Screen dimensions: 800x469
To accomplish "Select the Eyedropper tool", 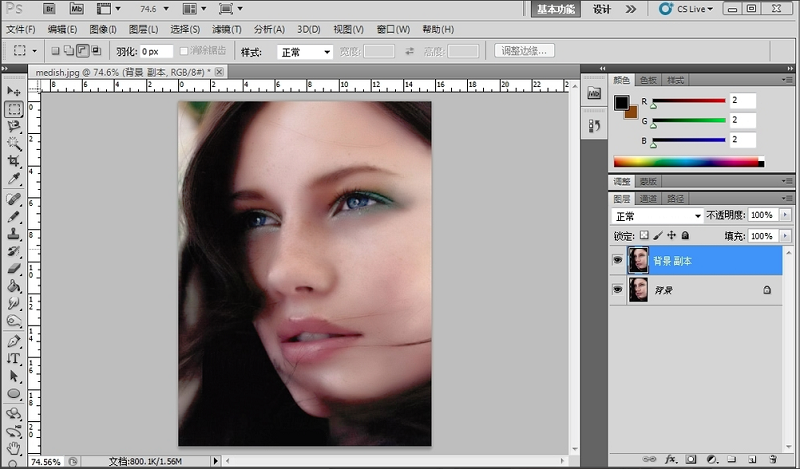I will (14, 179).
